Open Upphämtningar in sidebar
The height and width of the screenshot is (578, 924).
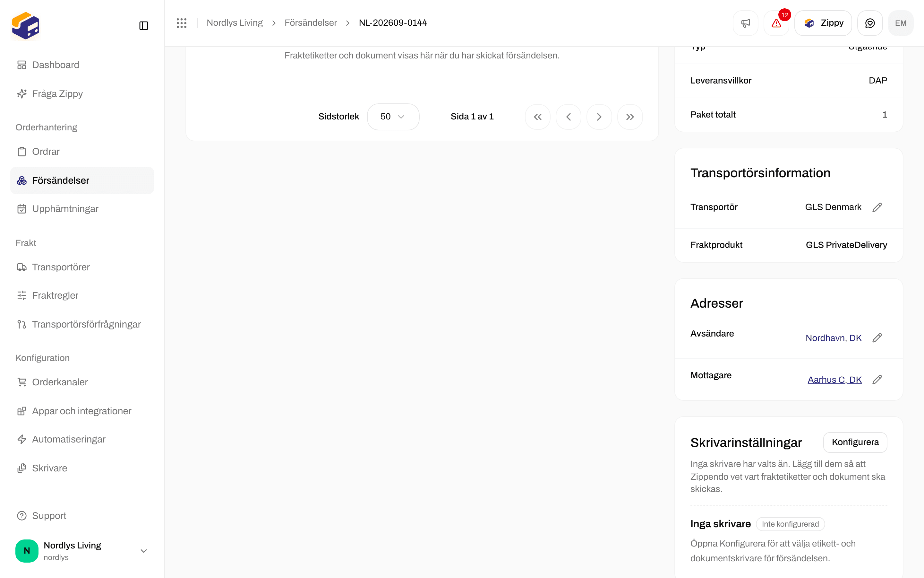tap(82, 209)
